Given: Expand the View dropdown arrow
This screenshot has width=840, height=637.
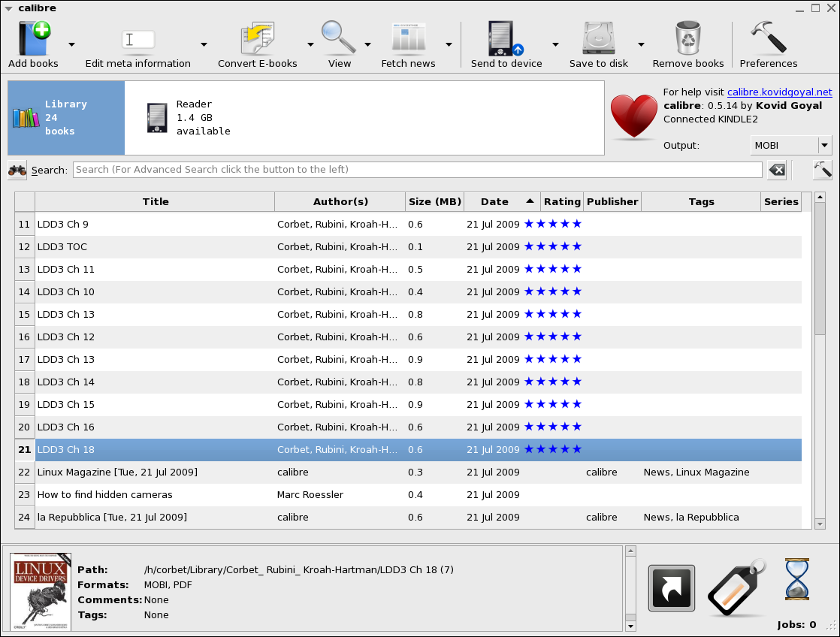Looking at the screenshot, I should [x=367, y=44].
